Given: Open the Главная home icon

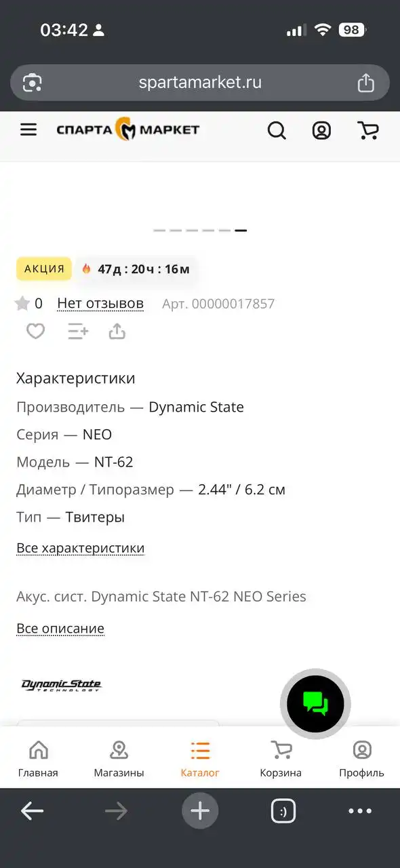Looking at the screenshot, I should coord(39,751).
